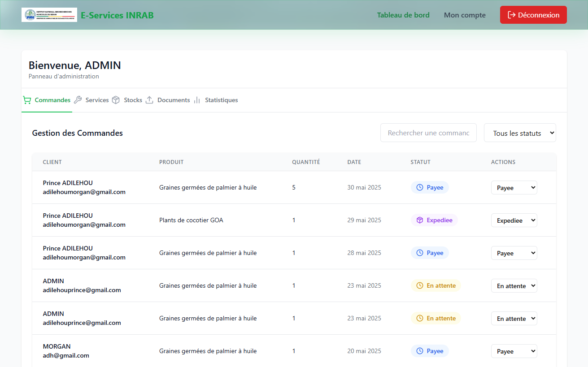This screenshot has height=367, width=588.
Task: Click the client email in the 29 mai 2025 row
Action: [84, 225]
